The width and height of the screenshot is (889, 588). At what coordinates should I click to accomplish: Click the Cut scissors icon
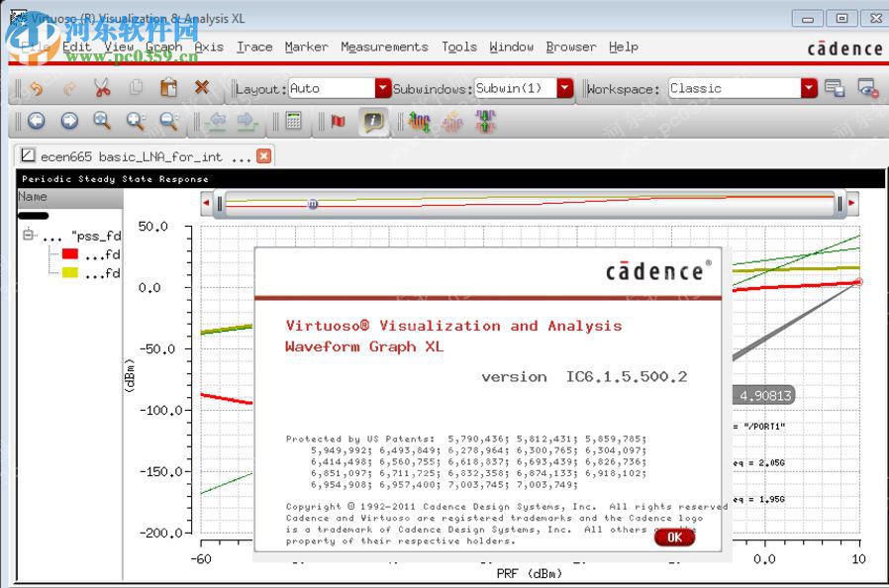(100, 88)
